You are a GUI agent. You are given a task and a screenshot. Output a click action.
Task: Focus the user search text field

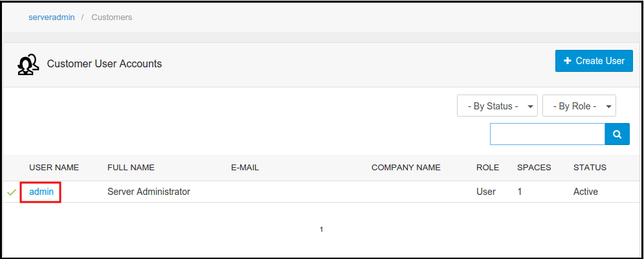click(x=547, y=134)
